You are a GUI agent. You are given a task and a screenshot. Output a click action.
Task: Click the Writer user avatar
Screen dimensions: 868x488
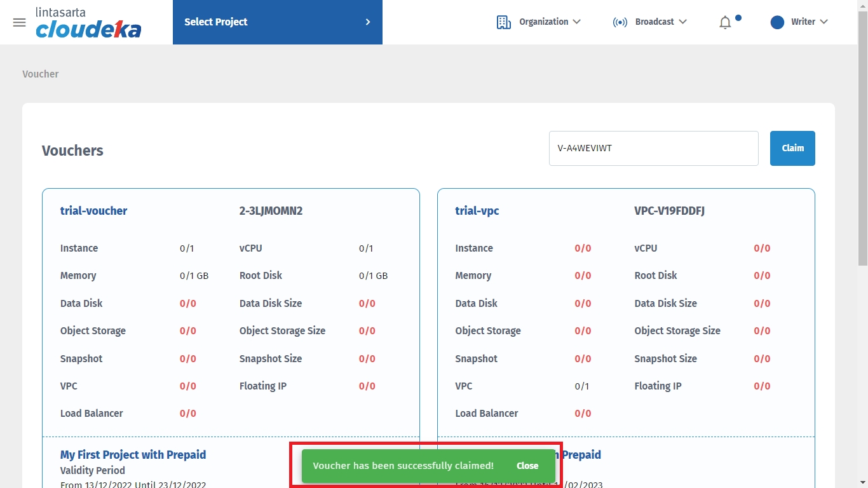coord(776,22)
